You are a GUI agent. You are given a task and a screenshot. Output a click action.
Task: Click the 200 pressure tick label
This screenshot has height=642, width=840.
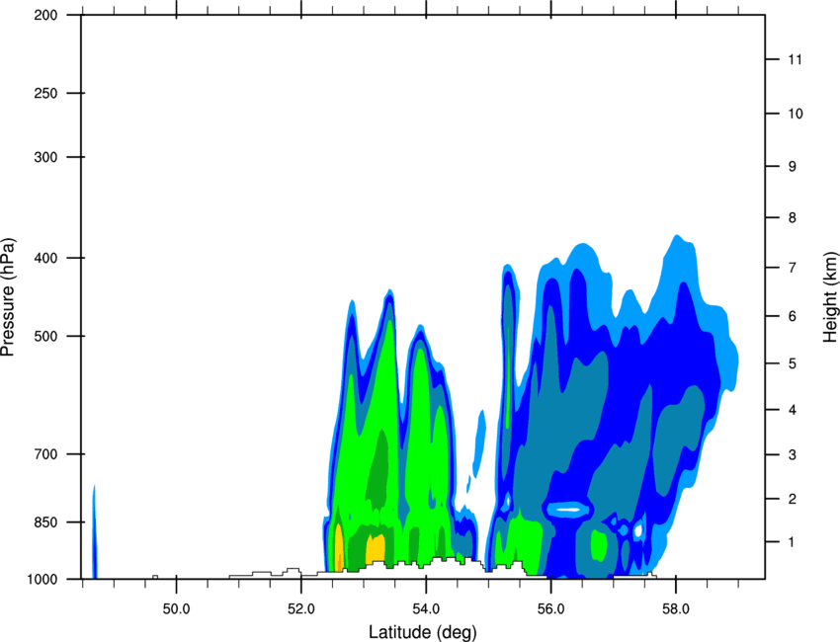[46, 16]
